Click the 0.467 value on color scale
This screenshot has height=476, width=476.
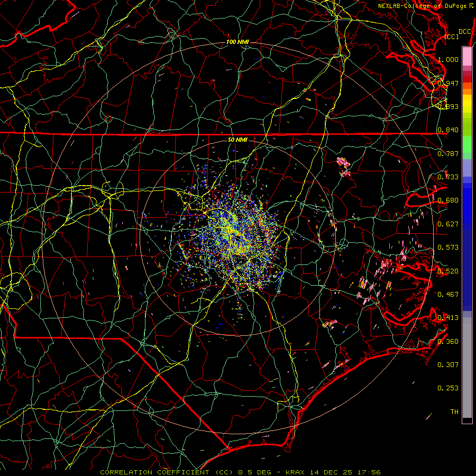(448, 295)
